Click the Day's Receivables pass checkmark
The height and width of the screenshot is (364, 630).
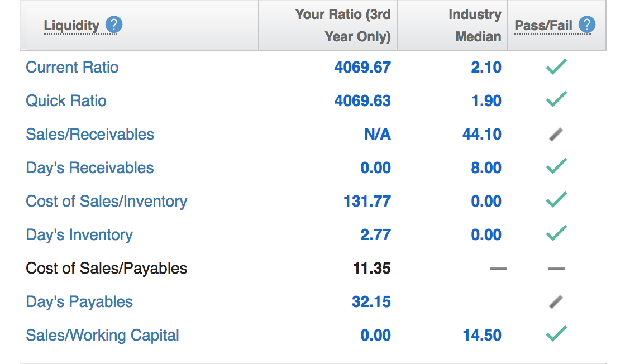click(556, 167)
